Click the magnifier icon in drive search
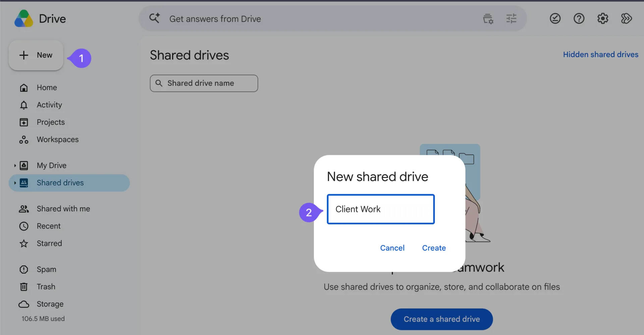Image resolution: width=644 pixels, height=335 pixels. 159,83
